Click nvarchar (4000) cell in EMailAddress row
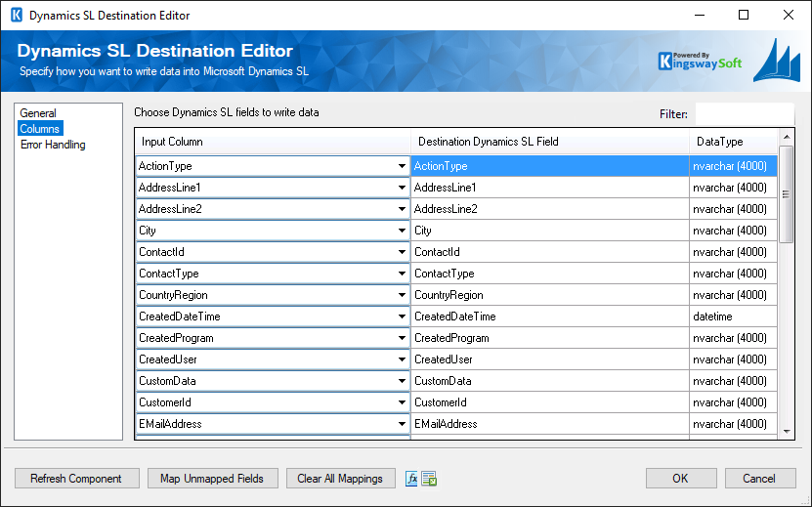This screenshot has height=507, width=812. 733,424
